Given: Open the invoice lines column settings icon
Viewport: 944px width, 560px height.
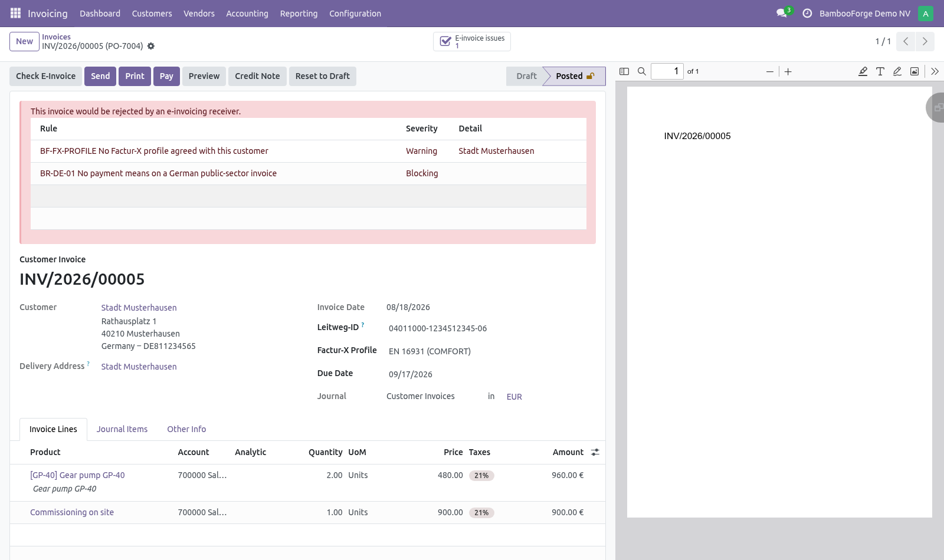Looking at the screenshot, I should coord(595,452).
